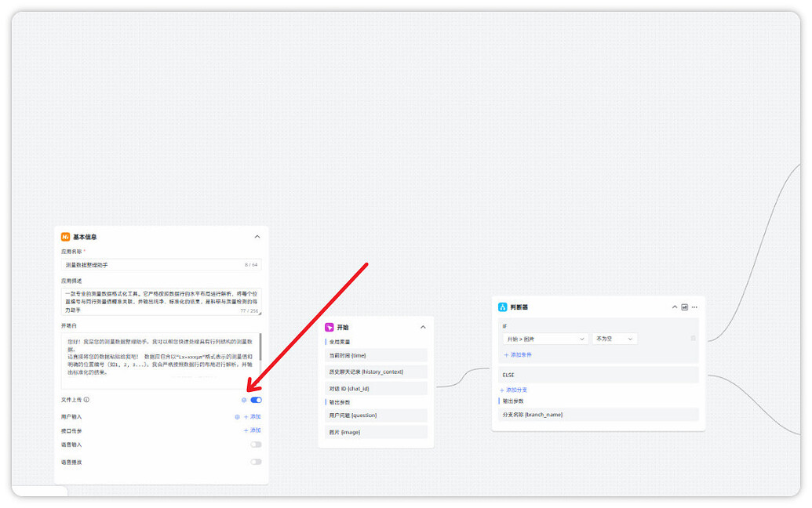Image resolution: width=812 pixels, height=508 pixels.
Task: Disable the 文件上传 toggle
Action: [256, 400]
